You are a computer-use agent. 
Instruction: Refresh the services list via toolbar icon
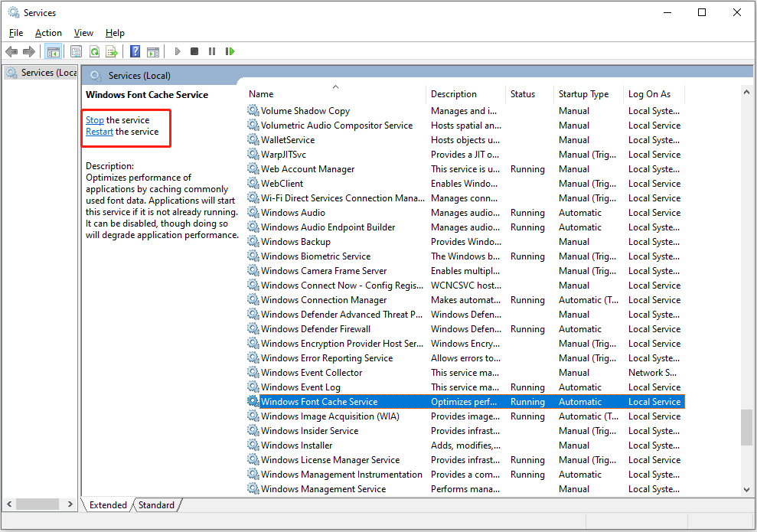click(x=93, y=51)
